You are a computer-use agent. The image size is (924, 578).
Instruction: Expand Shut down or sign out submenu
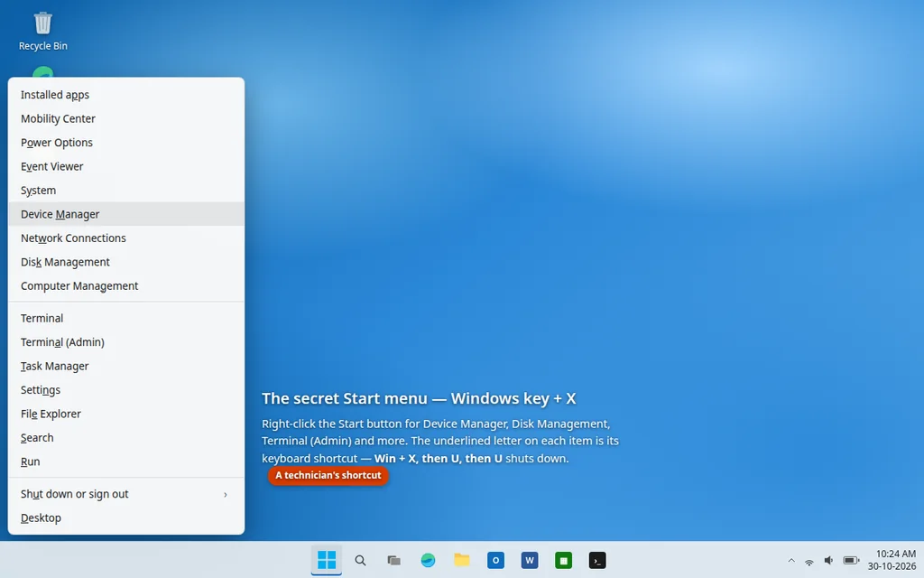click(x=126, y=494)
